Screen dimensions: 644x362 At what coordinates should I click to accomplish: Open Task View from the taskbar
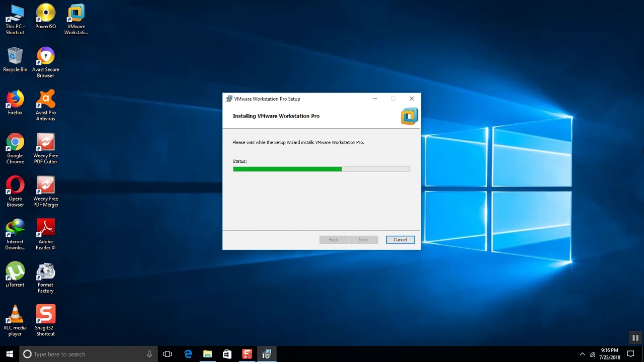(168, 354)
